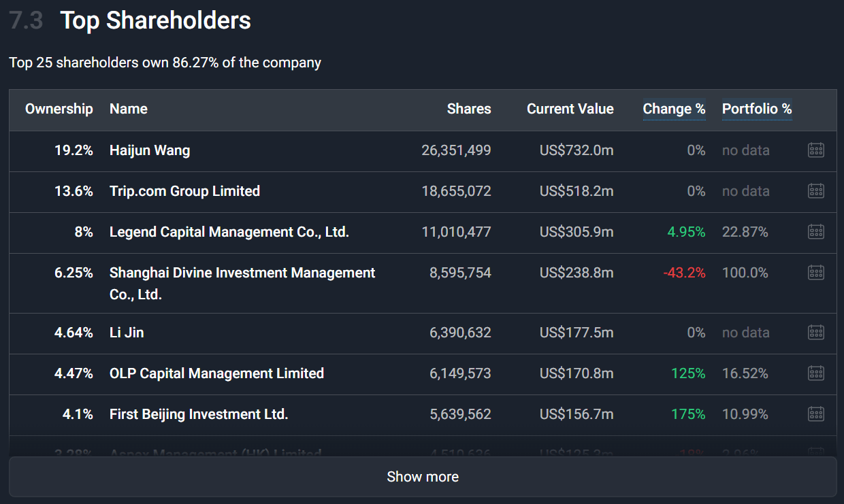844x504 pixels.
Task: Click share count 11,010,477
Action: click(456, 232)
